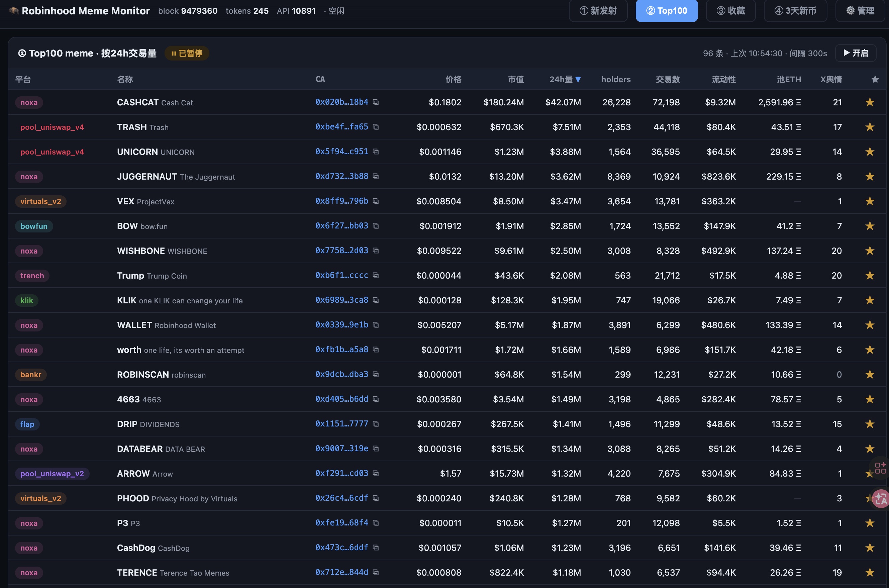This screenshot has height=588, width=889.
Task: Open CA link 0xf291…cd03
Action: [x=341, y=473]
